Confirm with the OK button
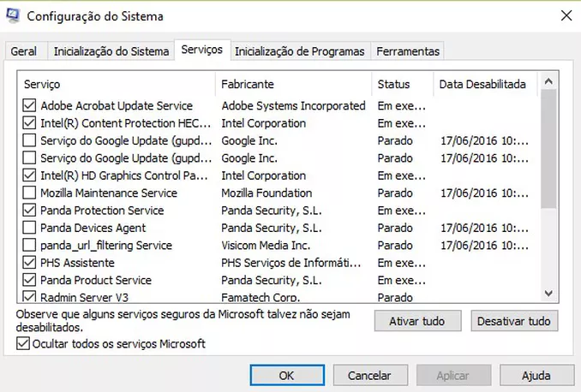This screenshot has height=392, width=581. 287,376
